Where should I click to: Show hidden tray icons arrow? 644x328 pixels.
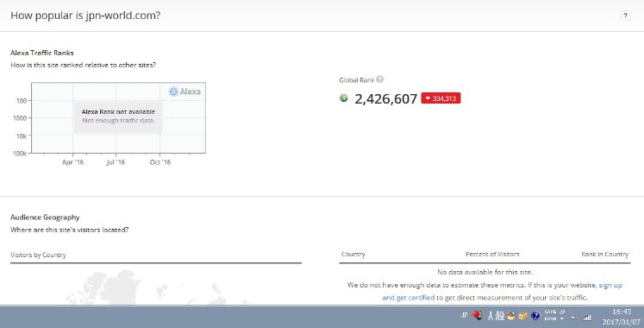pyautogui.click(x=573, y=318)
